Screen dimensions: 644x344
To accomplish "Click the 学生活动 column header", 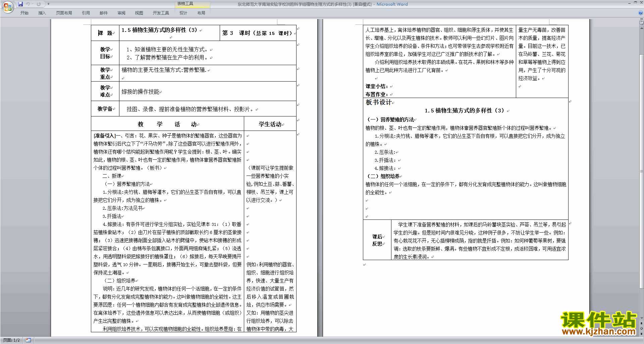I will [x=270, y=124].
